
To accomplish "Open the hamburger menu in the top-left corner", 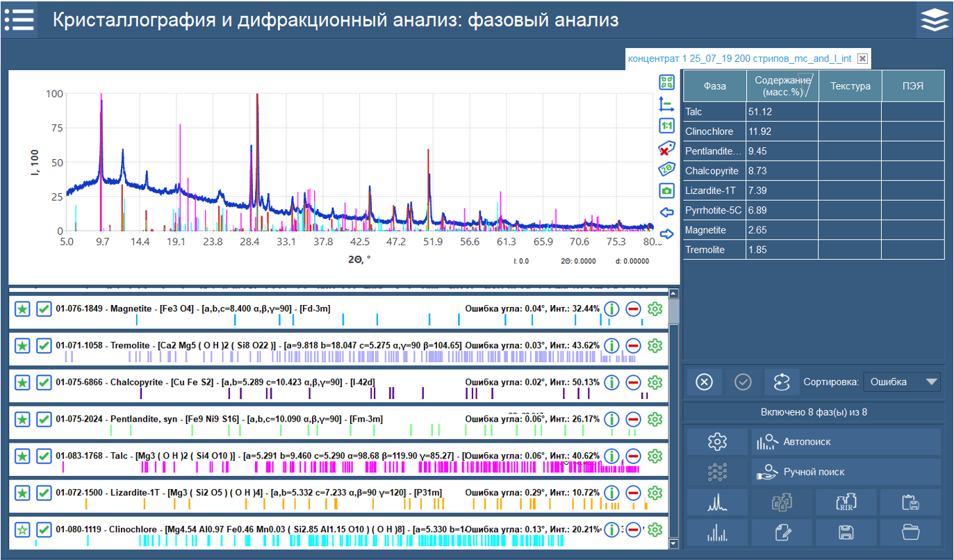I will click(19, 19).
